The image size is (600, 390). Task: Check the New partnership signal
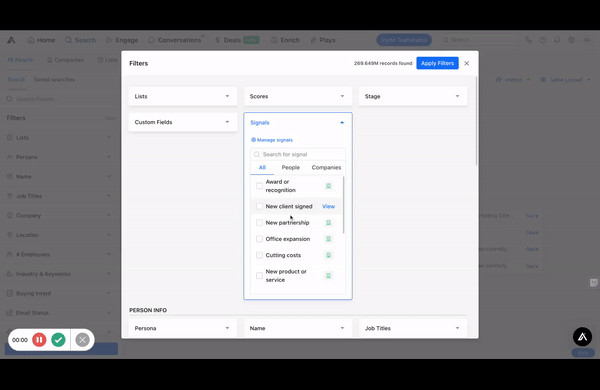(259, 223)
